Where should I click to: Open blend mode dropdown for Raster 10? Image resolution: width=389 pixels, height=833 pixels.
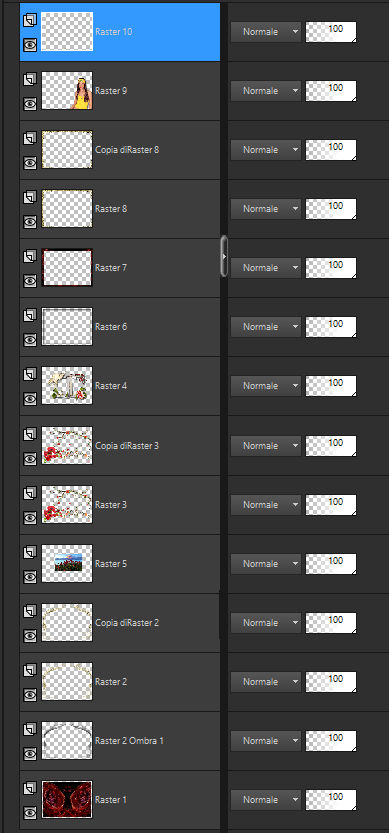[265, 32]
